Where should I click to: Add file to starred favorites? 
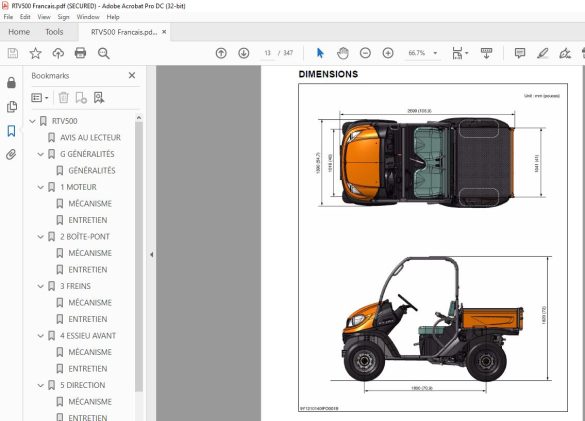35,53
